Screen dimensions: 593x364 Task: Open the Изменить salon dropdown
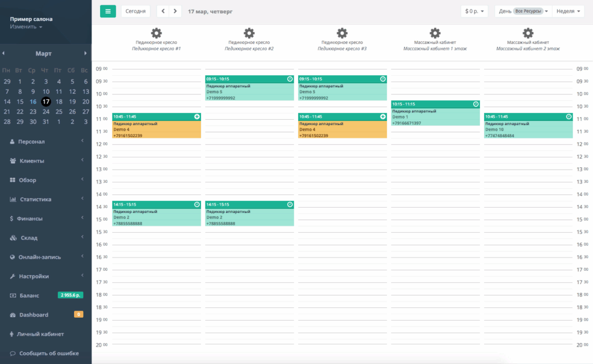(25, 27)
